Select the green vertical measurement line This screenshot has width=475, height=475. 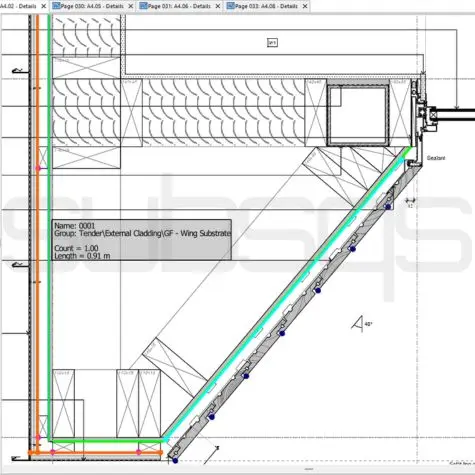pos(50,227)
